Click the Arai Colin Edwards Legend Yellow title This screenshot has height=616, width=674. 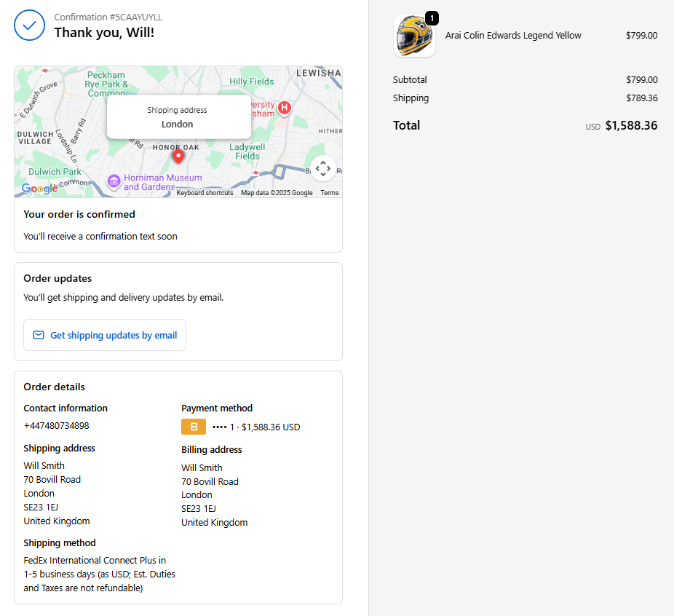pyautogui.click(x=513, y=36)
